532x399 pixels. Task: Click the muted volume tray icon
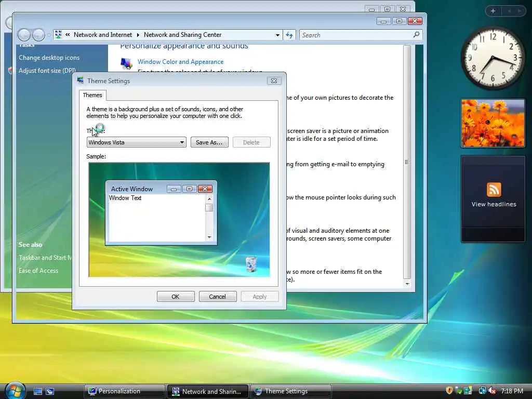point(492,391)
